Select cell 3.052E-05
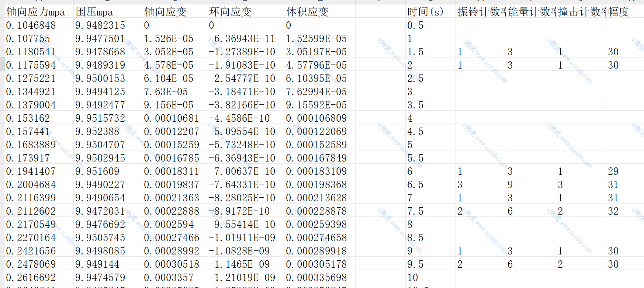This screenshot has width=644, height=288. pos(174,51)
